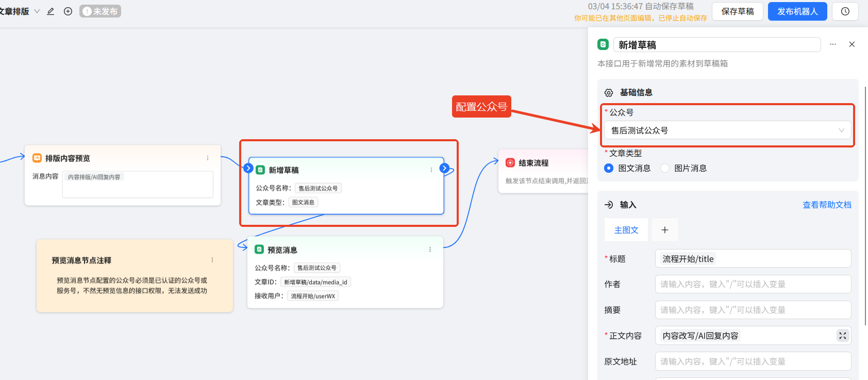
Task: Expand the dropdown chevron next to 文章排版 title
Action: click(x=37, y=11)
